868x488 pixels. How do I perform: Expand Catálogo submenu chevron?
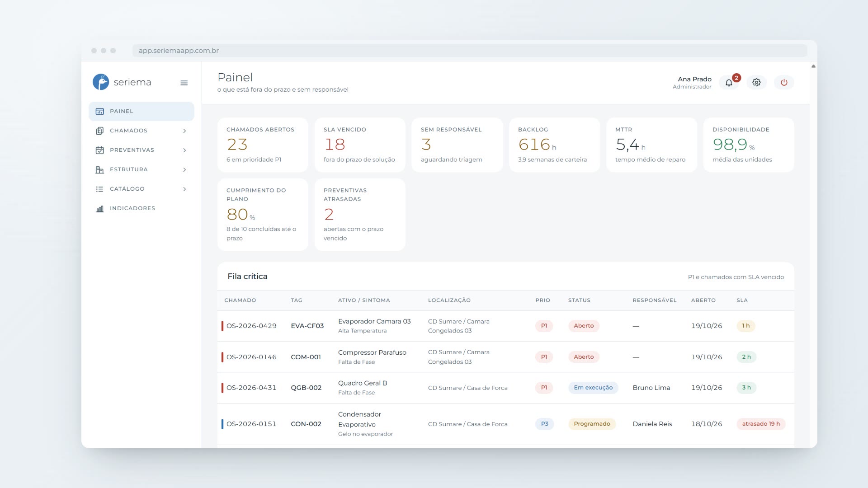point(184,189)
